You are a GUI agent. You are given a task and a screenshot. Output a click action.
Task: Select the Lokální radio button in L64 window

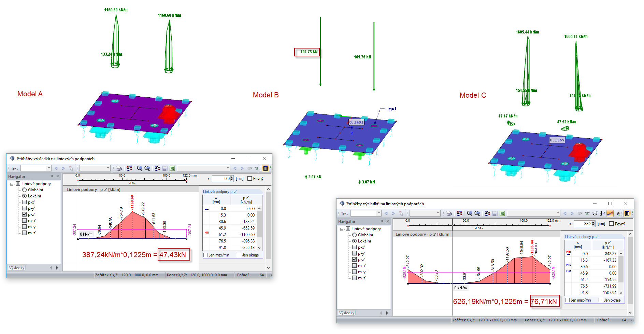354,241
